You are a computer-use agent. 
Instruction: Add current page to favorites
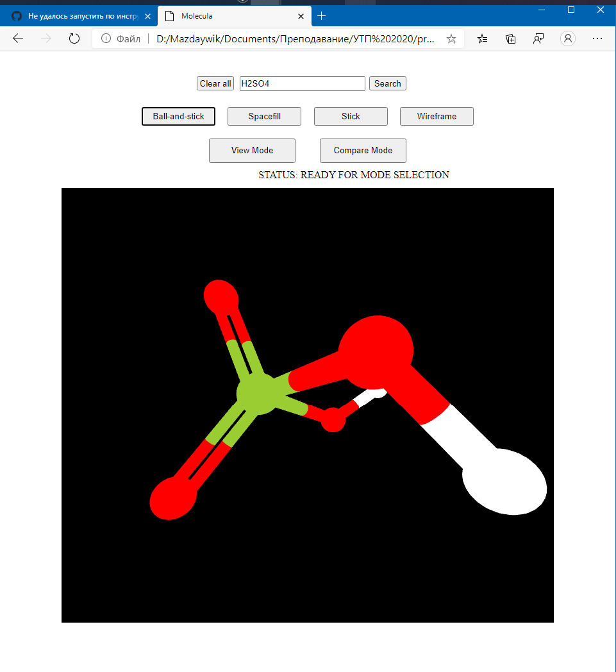tap(451, 38)
